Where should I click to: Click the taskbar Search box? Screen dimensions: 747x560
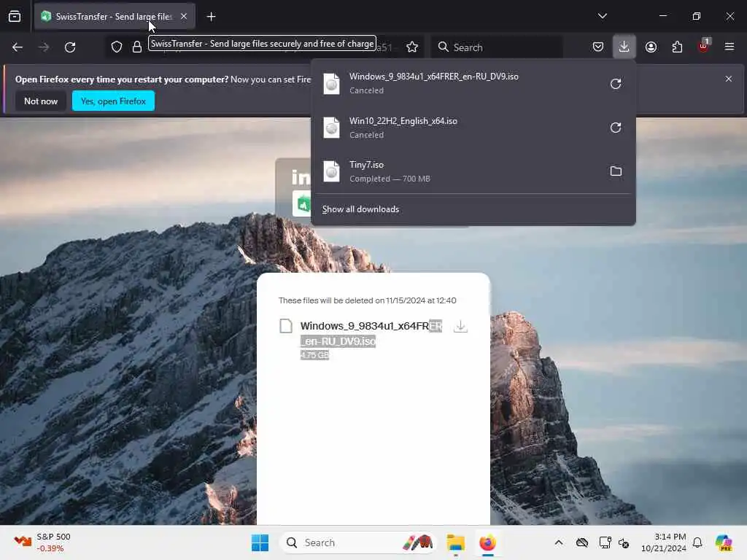point(357,542)
